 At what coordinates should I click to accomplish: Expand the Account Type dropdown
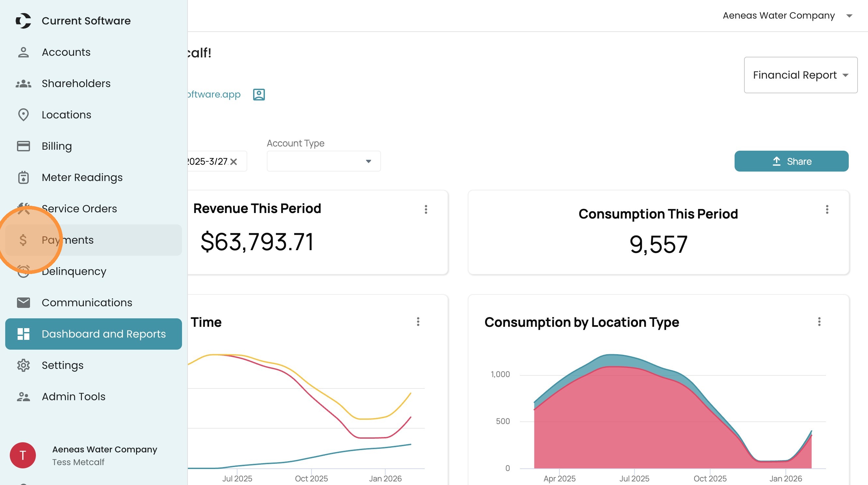click(x=368, y=161)
